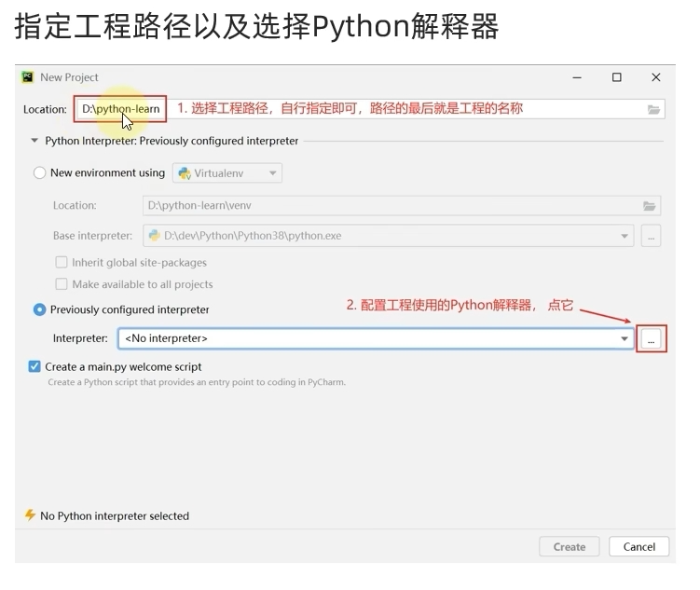Click the No Python interpreter selected message
700x590 pixels.
point(115,516)
